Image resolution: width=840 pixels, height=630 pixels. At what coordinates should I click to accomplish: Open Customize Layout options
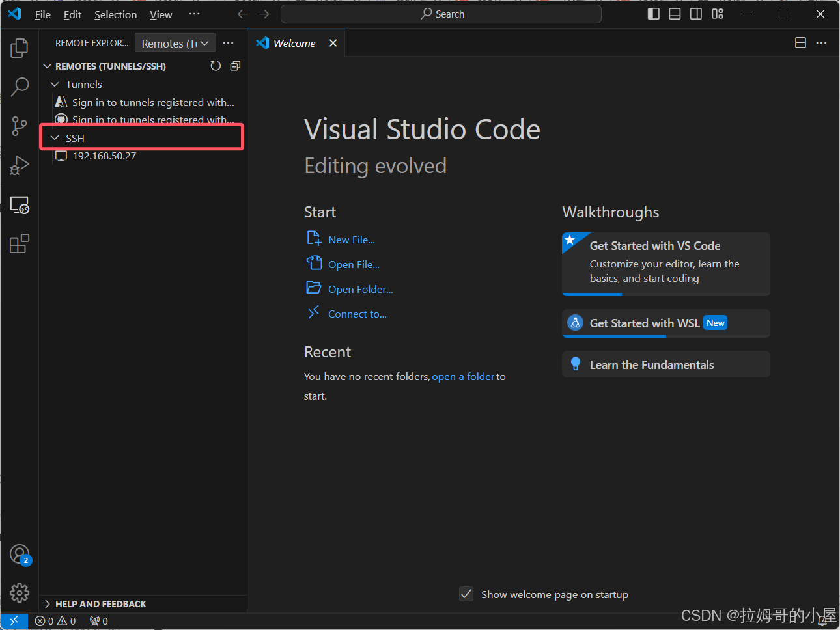point(718,14)
